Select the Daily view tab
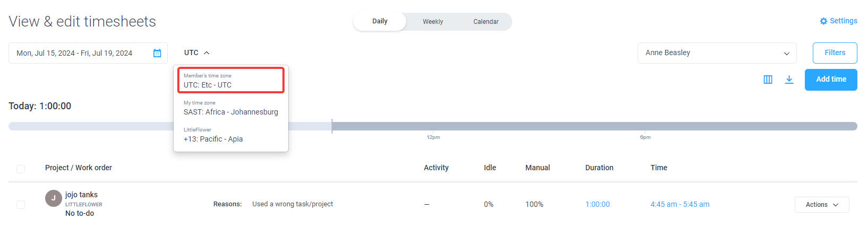The width and height of the screenshot is (868, 245). point(380,22)
